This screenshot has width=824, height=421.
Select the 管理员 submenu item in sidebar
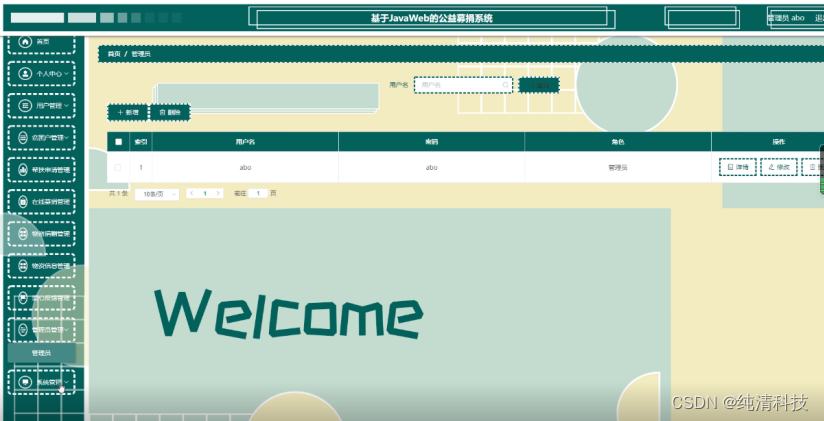(x=42, y=353)
